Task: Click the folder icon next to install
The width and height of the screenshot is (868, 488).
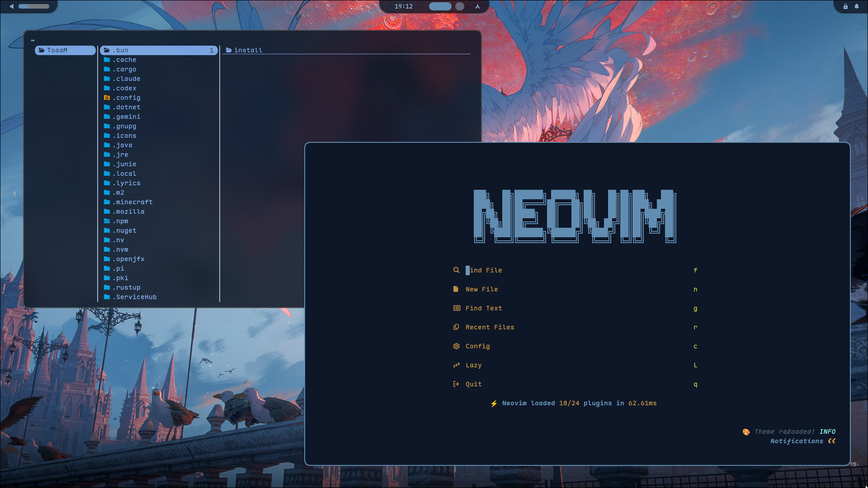Action: [x=229, y=50]
